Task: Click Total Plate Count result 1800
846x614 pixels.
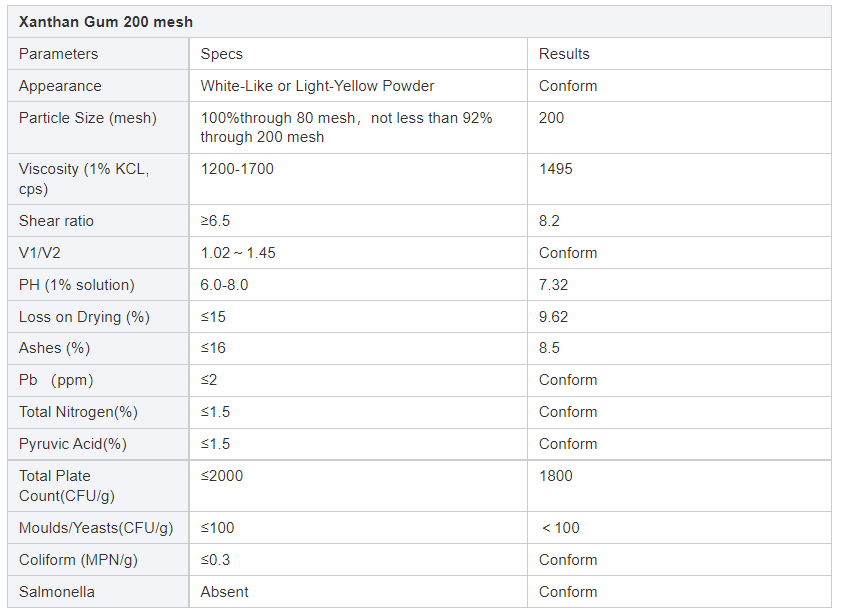Action: [556, 476]
